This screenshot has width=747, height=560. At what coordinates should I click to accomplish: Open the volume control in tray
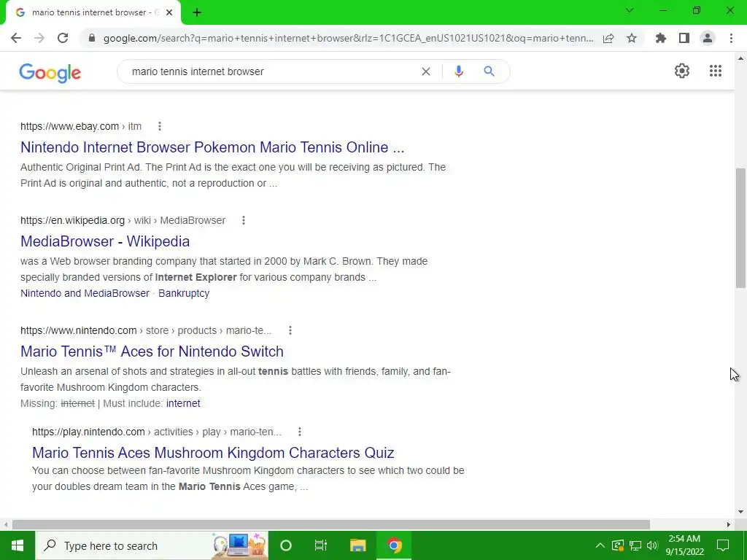point(652,545)
